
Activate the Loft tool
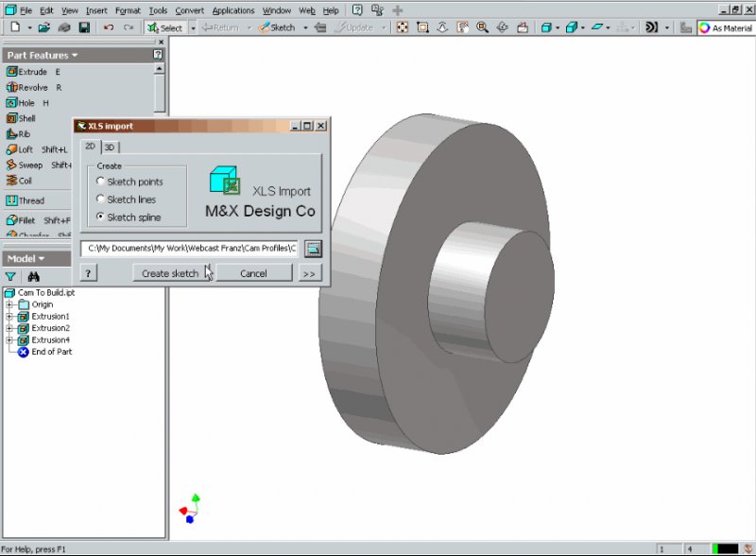point(26,149)
